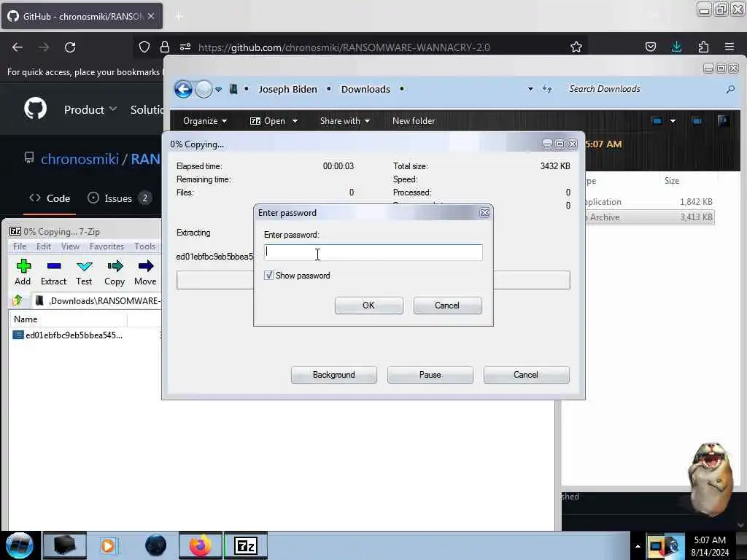Expand the Organize dropdown

(205, 121)
